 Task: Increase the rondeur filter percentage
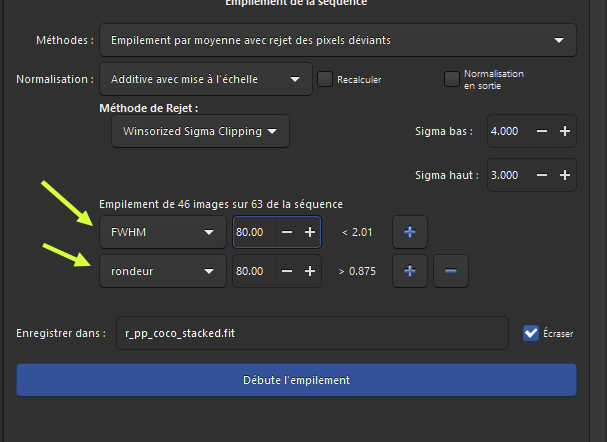[310, 271]
